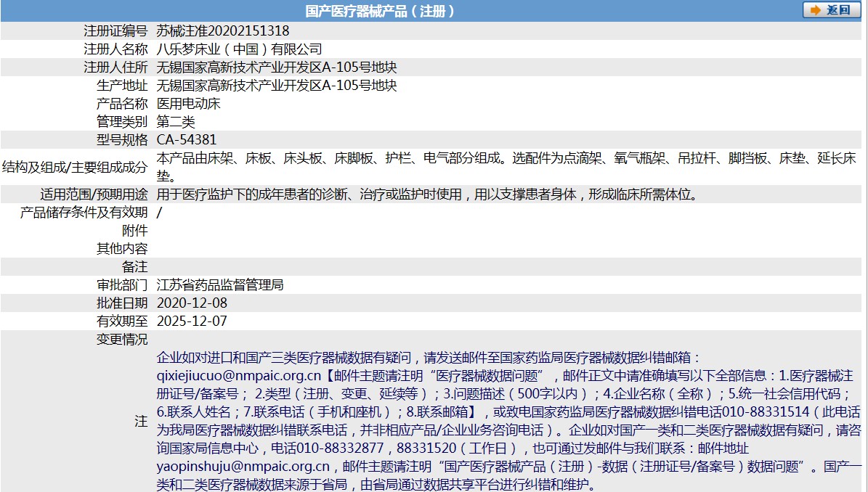Image resolution: width=868 pixels, height=492 pixels.
Task: Click the 注册人住所 label
Action: click(x=115, y=67)
